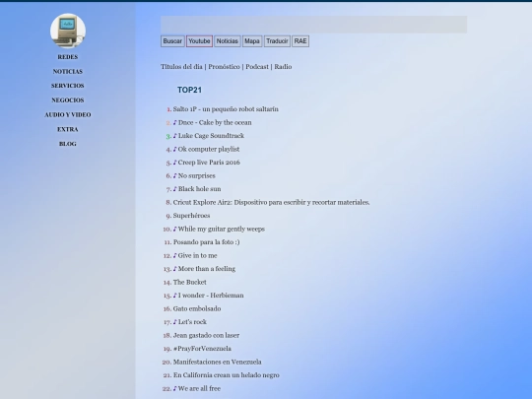
Task: Open More than a feeling entry
Action: [x=207, y=269]
